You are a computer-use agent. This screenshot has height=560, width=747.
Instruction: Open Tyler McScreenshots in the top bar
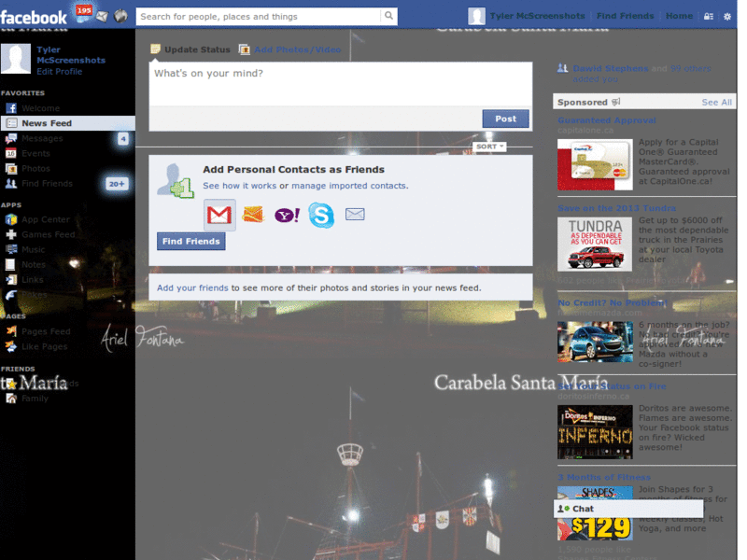[x=538, y=16]
